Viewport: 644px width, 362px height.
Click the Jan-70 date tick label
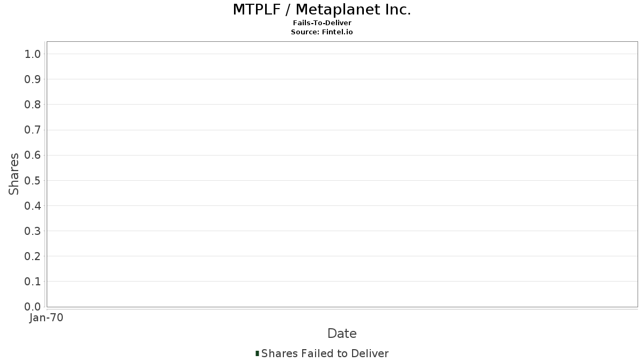point(47,318)
